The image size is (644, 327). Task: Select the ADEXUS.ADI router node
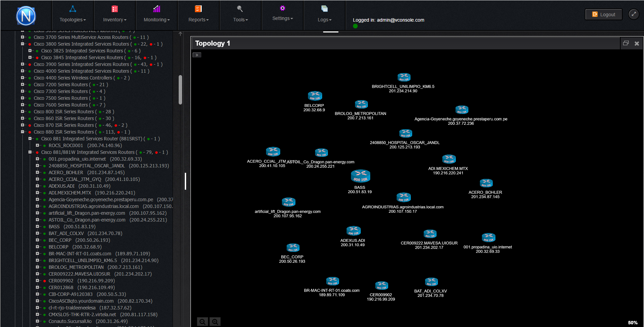click(353, 231)
